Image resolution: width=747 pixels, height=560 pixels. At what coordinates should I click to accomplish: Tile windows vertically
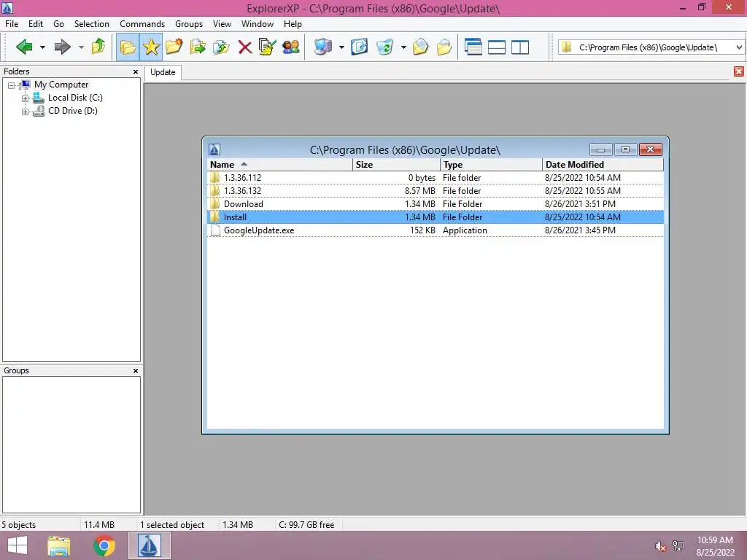(x=519, y=47)
